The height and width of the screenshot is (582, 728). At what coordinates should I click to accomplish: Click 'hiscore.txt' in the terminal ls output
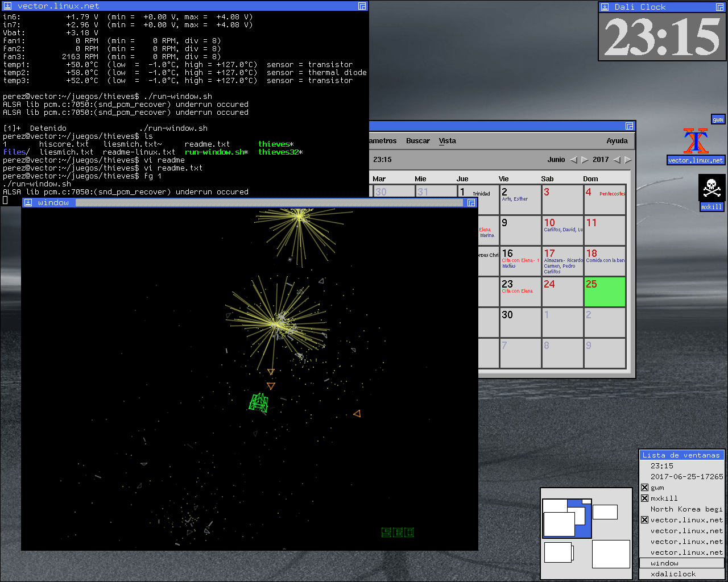64,144
